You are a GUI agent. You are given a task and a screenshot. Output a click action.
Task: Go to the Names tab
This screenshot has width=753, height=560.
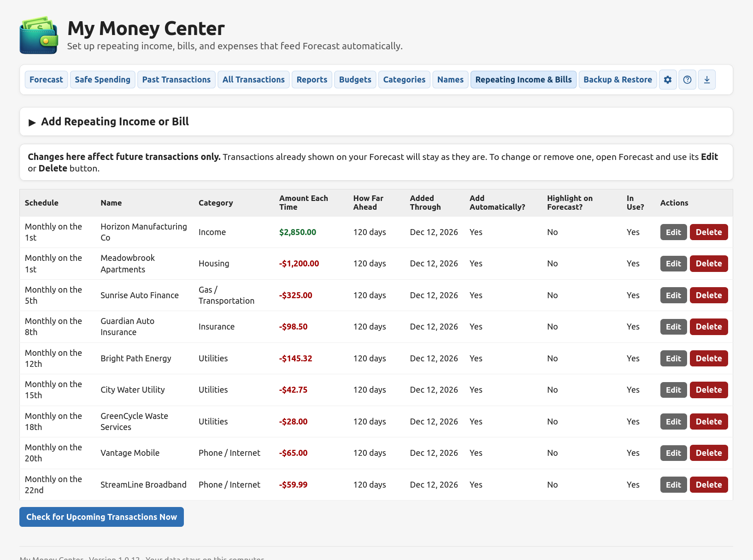click(450, 80)
